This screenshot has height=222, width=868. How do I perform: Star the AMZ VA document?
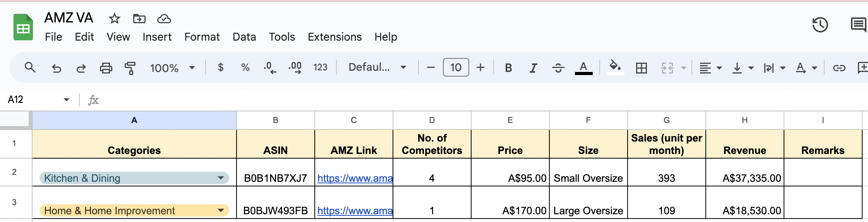[x=114, y=19]
